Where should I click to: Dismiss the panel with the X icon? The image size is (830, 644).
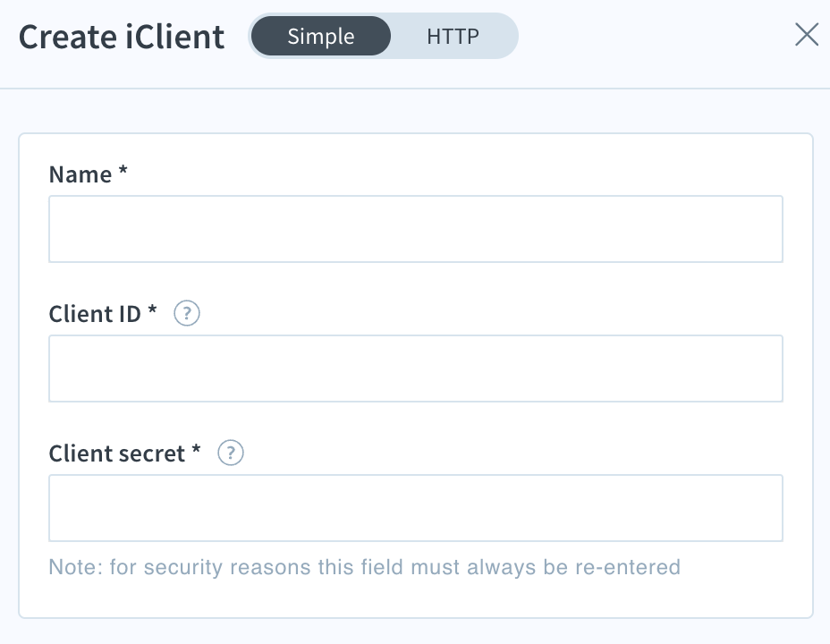(807, 35)
